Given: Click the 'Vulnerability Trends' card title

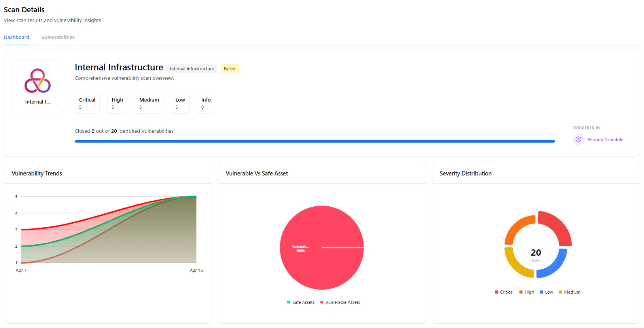Looking at the screenshot, I should [37, 173].
